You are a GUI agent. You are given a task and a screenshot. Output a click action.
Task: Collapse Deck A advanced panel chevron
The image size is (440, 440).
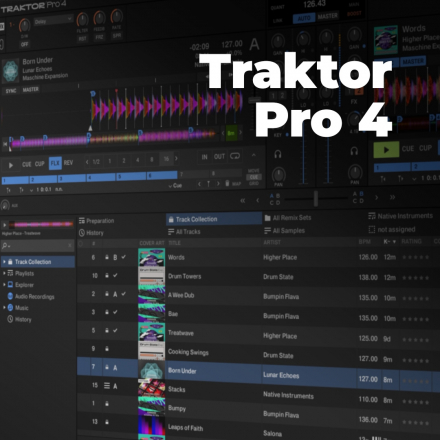click(254, 155)
